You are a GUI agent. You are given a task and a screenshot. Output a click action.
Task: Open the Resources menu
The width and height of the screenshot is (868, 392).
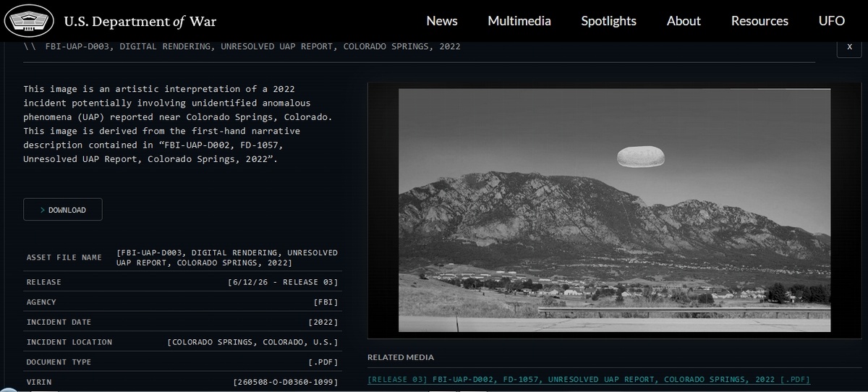click(x=759, y=21)
